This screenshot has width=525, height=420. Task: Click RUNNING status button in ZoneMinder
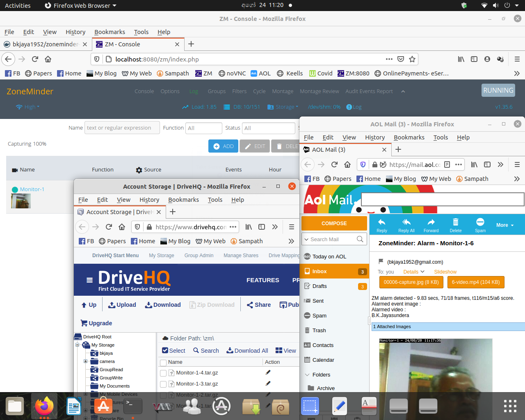tap(498, 90)
